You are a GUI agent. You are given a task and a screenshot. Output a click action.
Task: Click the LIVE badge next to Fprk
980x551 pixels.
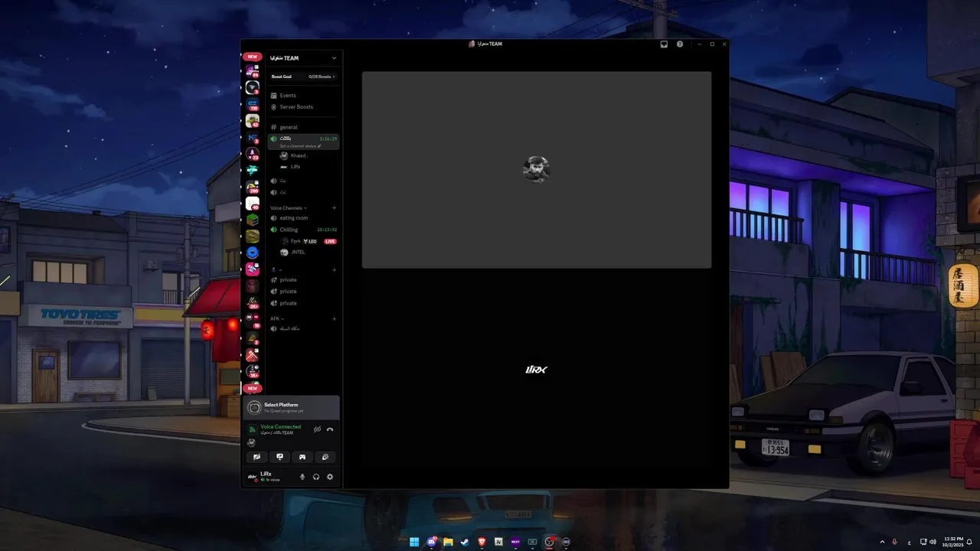click(330, 241)
